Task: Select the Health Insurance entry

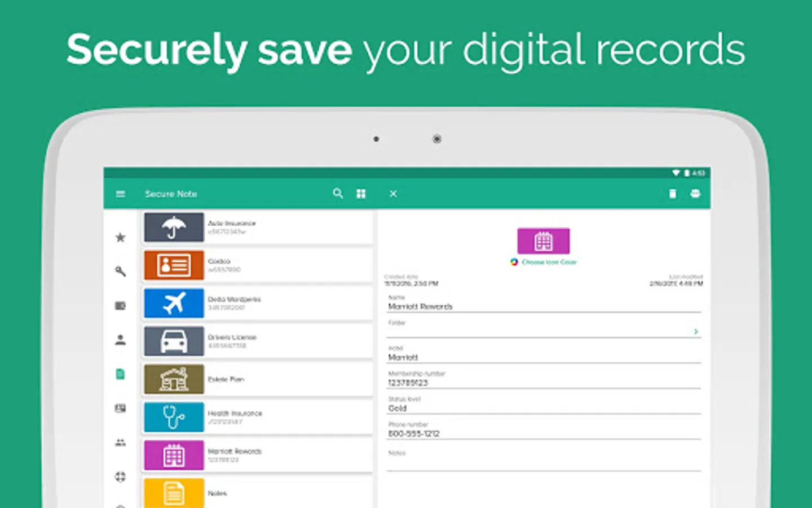Action: pos(258,417)
